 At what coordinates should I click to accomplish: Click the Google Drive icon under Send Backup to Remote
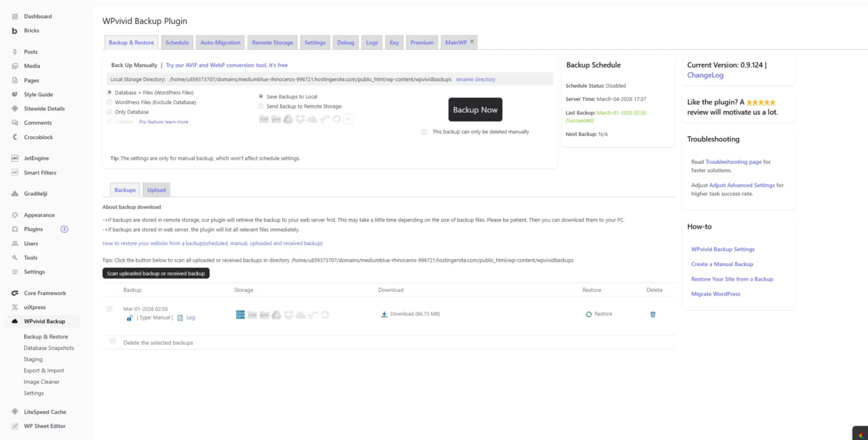point(288,120)
